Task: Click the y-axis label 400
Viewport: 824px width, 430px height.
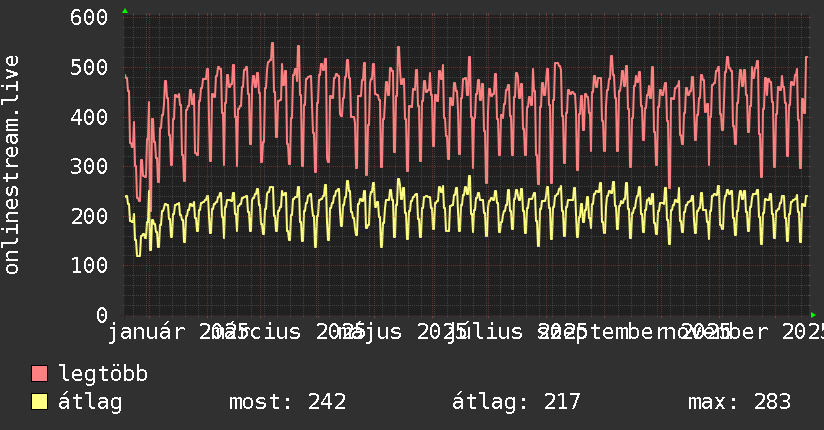Action: [89, 117]
